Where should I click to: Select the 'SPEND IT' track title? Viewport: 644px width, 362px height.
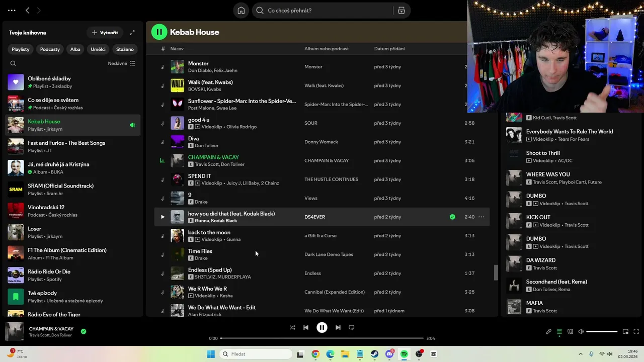pos(199,176)
